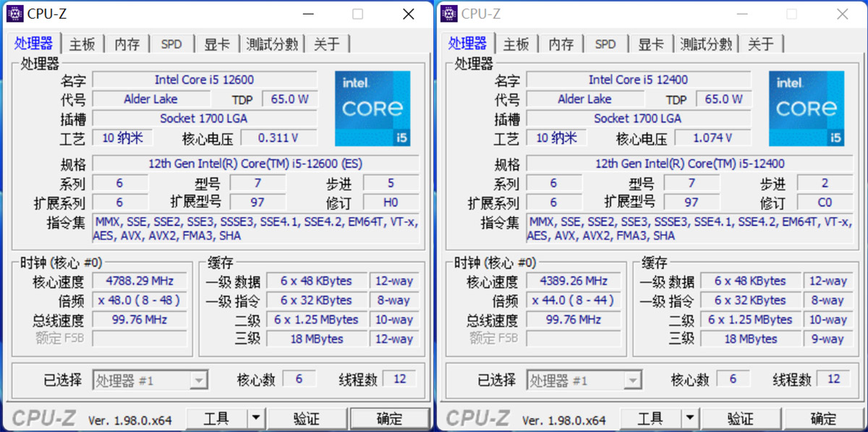Click the 10 纳米 process value in right window
This screenshot has width=868, height=432.
click(556, 137)
